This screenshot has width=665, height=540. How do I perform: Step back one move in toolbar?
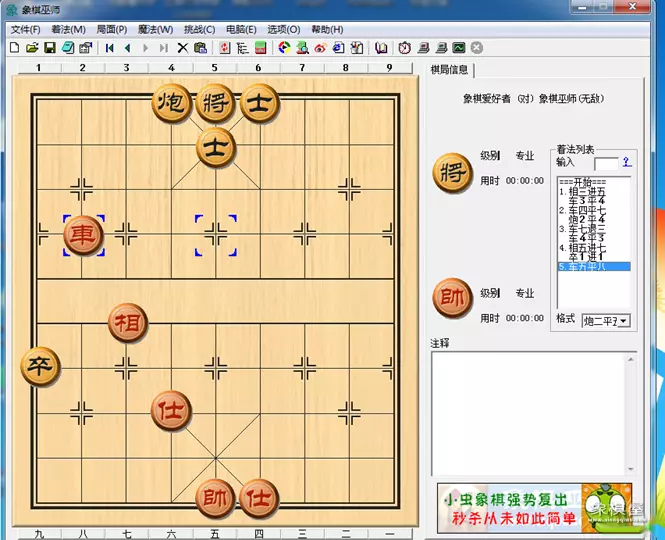click(127, 47)
